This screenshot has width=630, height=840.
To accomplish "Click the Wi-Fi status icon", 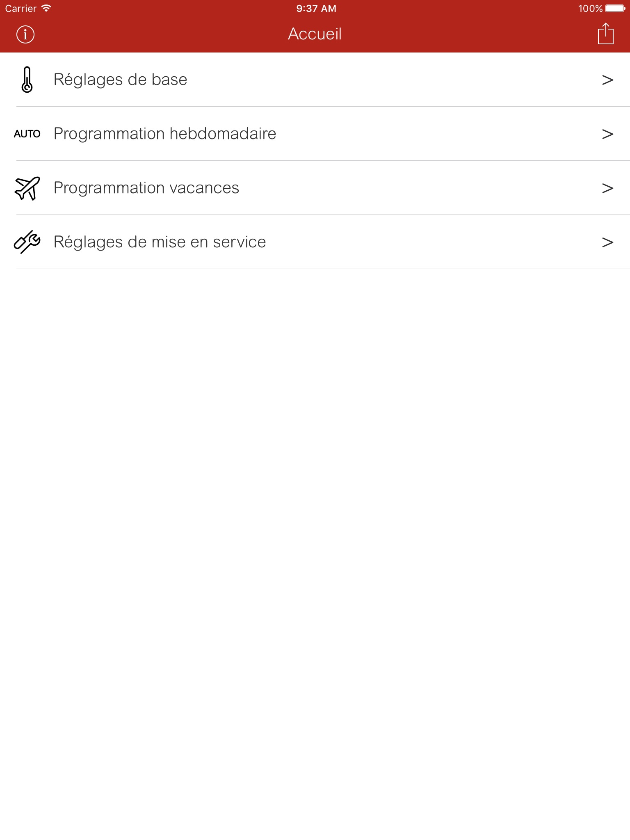I will [46, 8].
